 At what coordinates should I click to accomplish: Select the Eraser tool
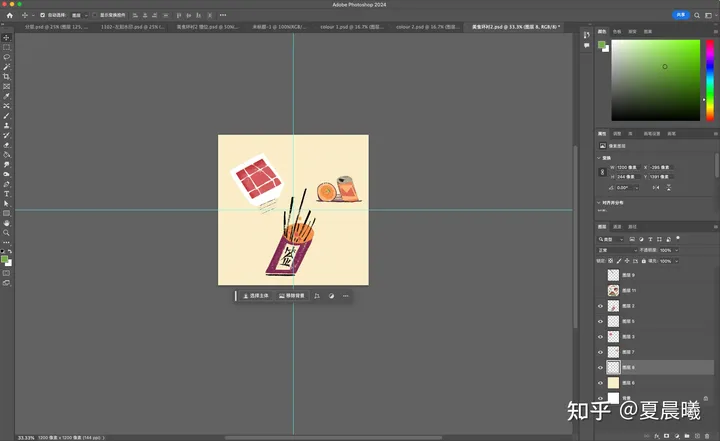point(6,145)
